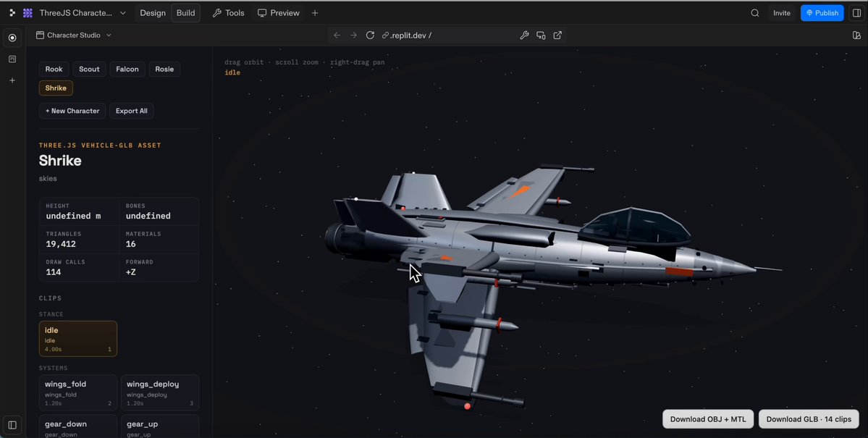Play the gear_up clip

coord(160,426)
